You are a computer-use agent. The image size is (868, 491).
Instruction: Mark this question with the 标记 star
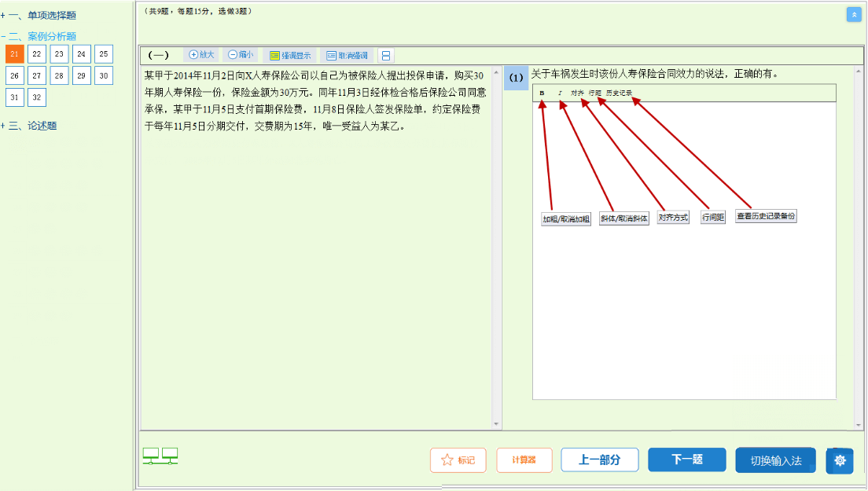point(458,461)
